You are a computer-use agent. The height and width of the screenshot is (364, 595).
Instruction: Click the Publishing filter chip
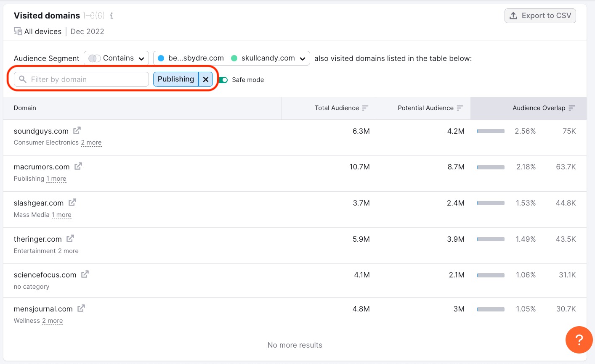coord(176,79)
